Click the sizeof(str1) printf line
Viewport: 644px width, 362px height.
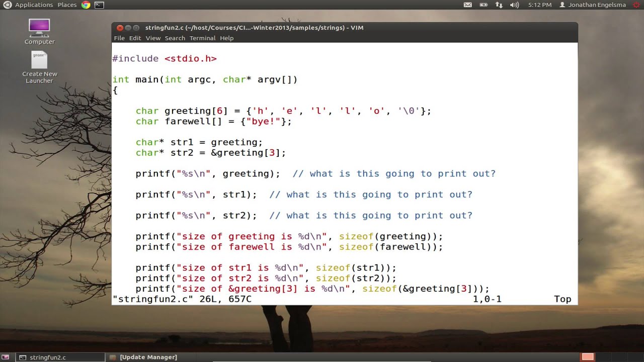coord(266,268)
